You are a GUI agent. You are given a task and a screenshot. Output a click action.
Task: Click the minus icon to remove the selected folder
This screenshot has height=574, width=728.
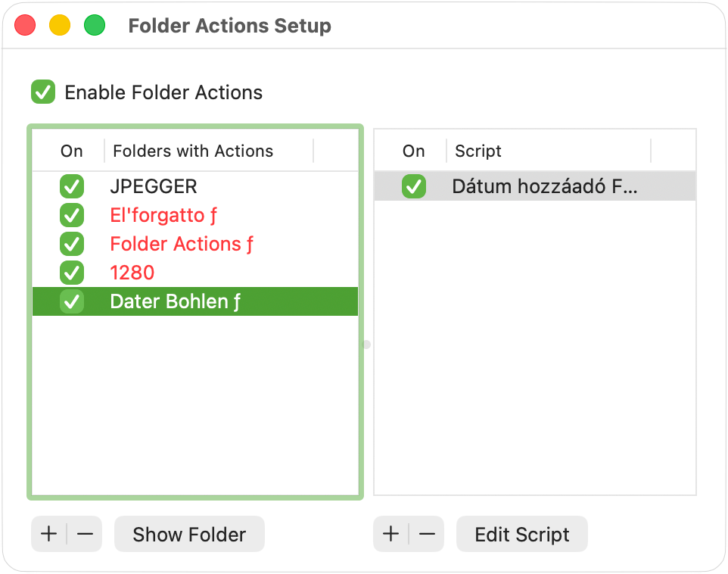coord(85,534)
